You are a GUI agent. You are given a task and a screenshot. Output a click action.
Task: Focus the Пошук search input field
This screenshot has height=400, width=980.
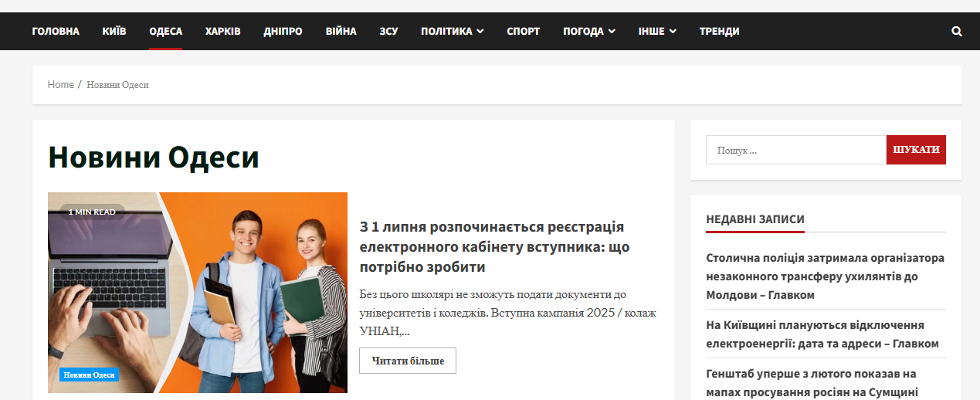point(796,150)
